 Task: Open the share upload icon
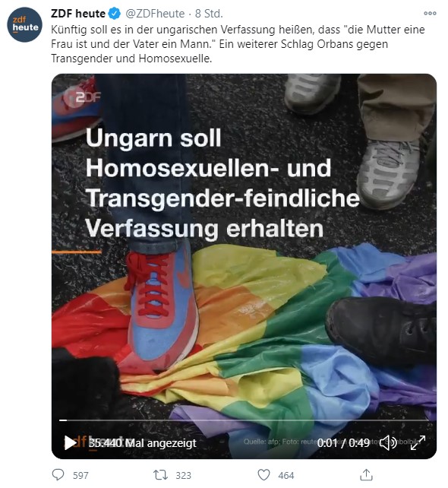tap(366, 474)
